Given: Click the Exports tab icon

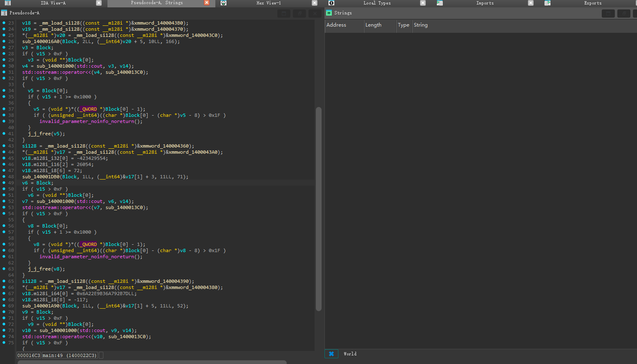Looking at the screenshot, I should coord(548,3).
